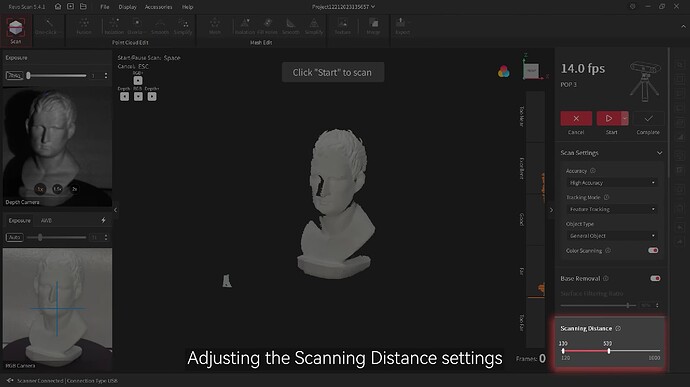Image resolution: width=690 pixels, height=387 pixels.
Task: Open the Tracking Mode Feature Tracking dropdown
Action: coord(612,209)
